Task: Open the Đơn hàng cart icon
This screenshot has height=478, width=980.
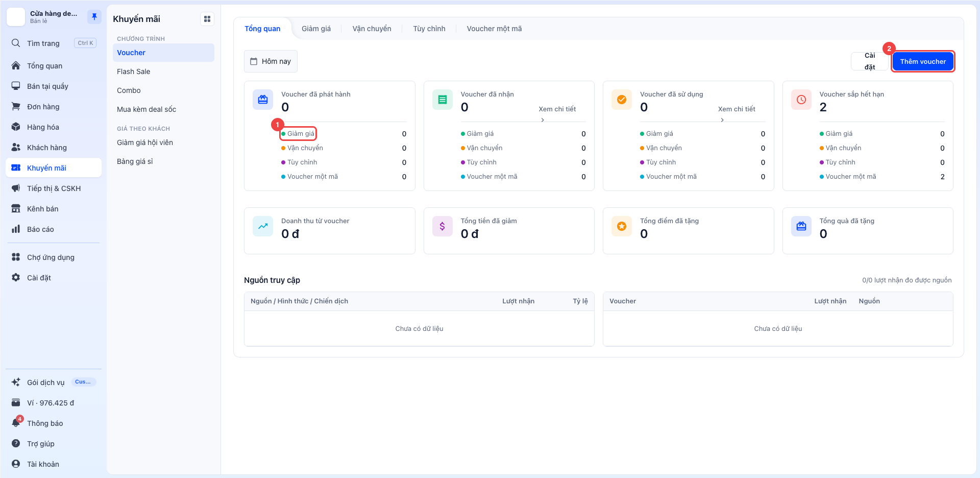Action: coord(16,107)
